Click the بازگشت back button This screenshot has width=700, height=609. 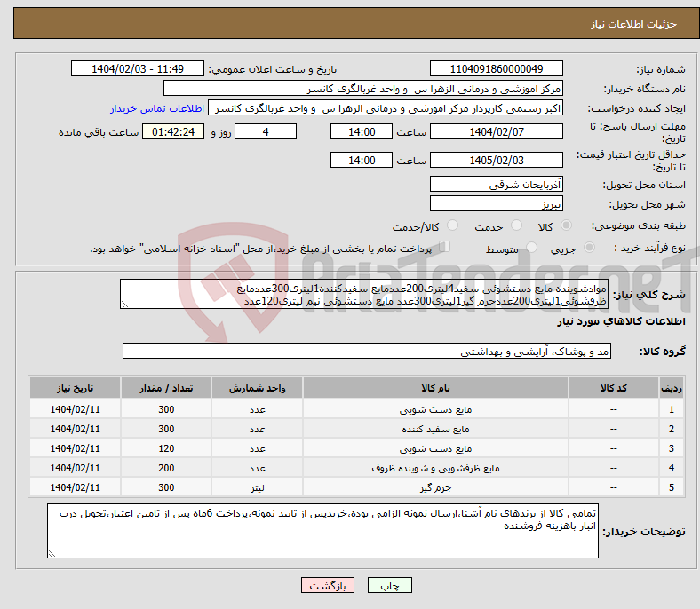[328, 585]
